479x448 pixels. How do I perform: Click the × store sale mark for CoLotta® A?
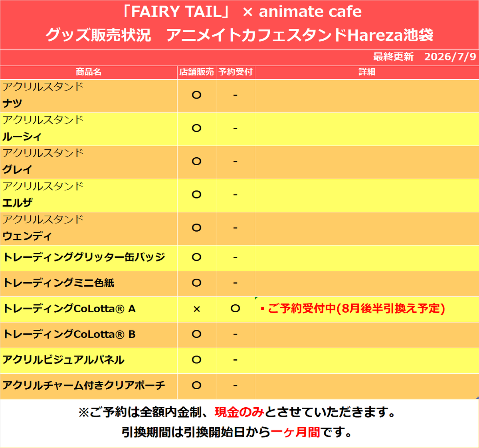pos(196,309)
